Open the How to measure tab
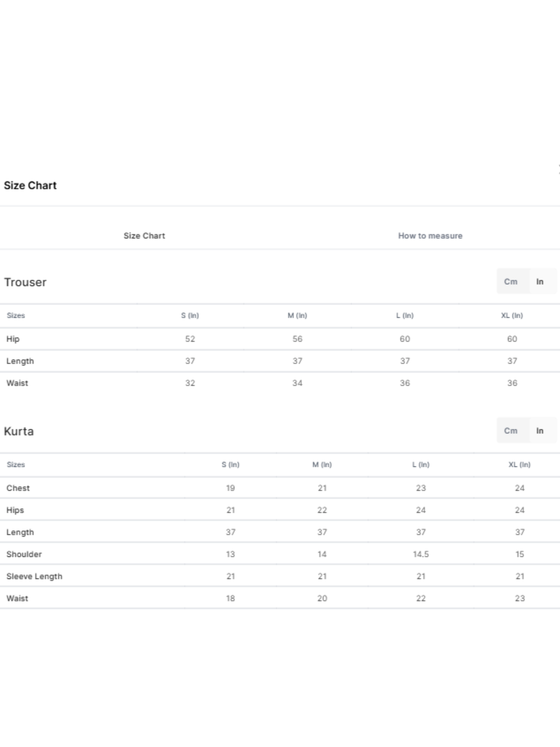The image size is (560, 747). 430,236
